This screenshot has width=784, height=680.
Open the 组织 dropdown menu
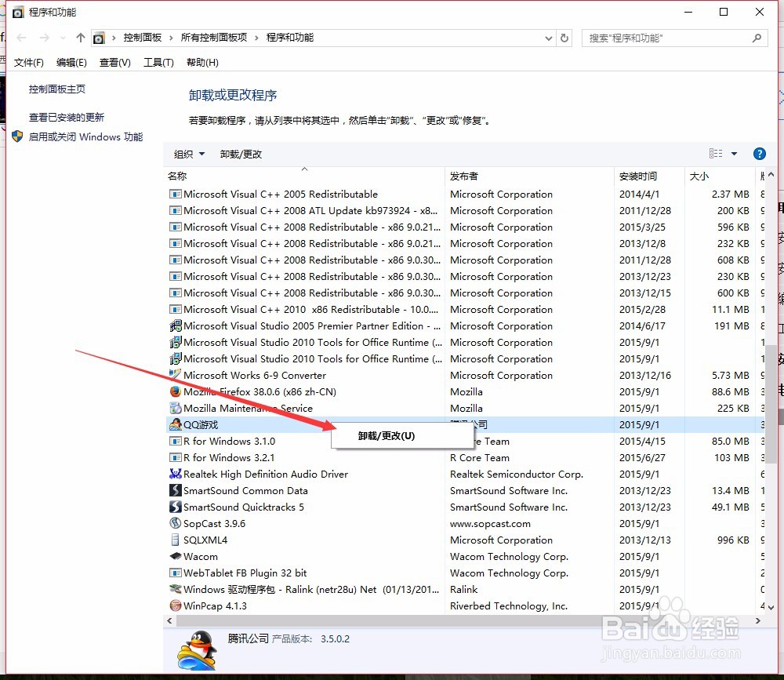click(x=189, y=154)
